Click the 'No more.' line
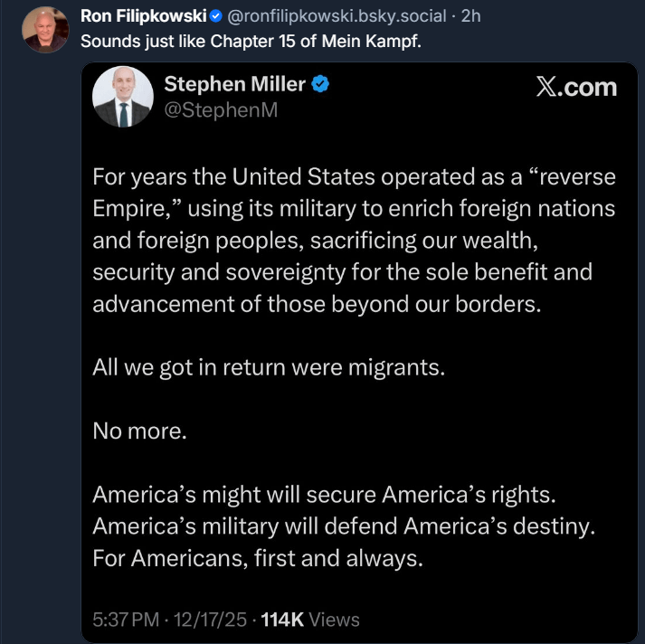 [x=139, y=431]
